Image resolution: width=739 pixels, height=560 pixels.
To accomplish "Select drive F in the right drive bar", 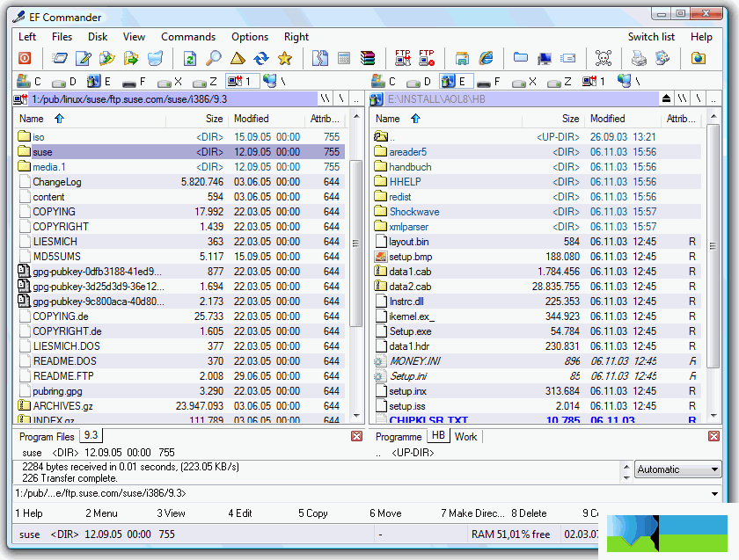I will point(488,82).
